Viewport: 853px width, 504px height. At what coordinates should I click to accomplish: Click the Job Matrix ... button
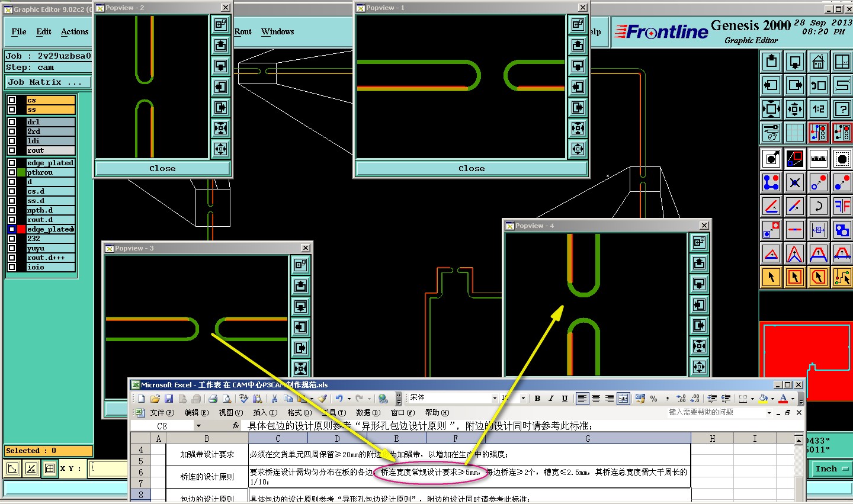tap(49, 82)
